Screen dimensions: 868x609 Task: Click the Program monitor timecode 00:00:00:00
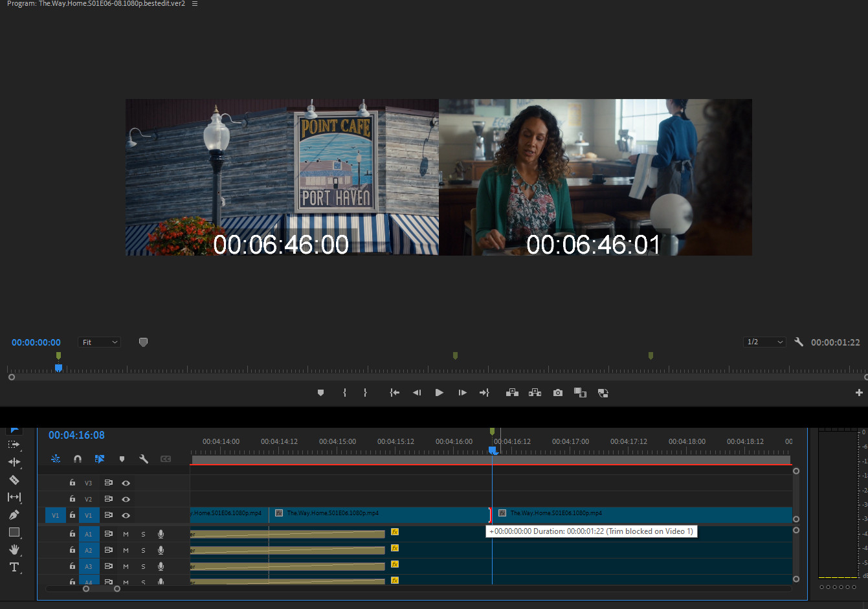[x=36, y=342]
